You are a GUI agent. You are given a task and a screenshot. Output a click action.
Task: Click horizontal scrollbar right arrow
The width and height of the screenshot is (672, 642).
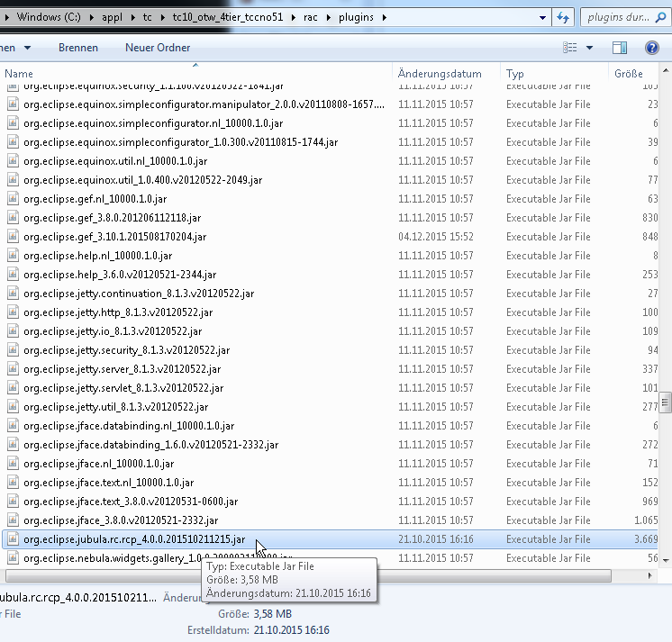[649, 576]
